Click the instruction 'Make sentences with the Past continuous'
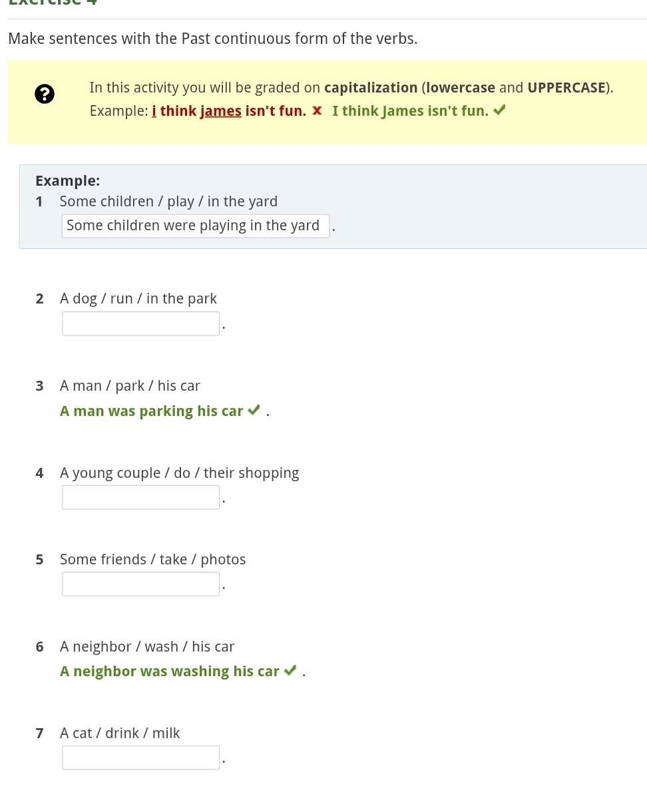This screenshot has width=647, height=812. [x=213, y=39]
